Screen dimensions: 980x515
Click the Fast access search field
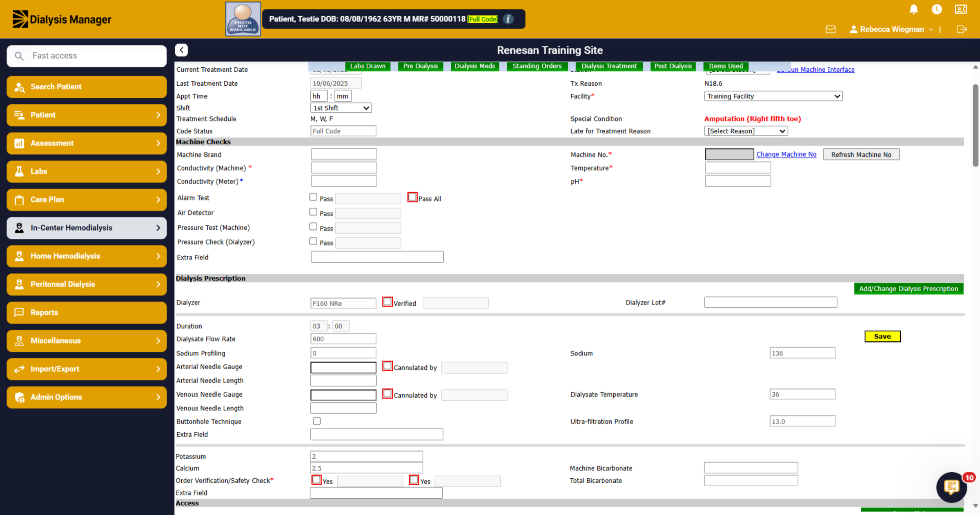[x=87, y=56]
